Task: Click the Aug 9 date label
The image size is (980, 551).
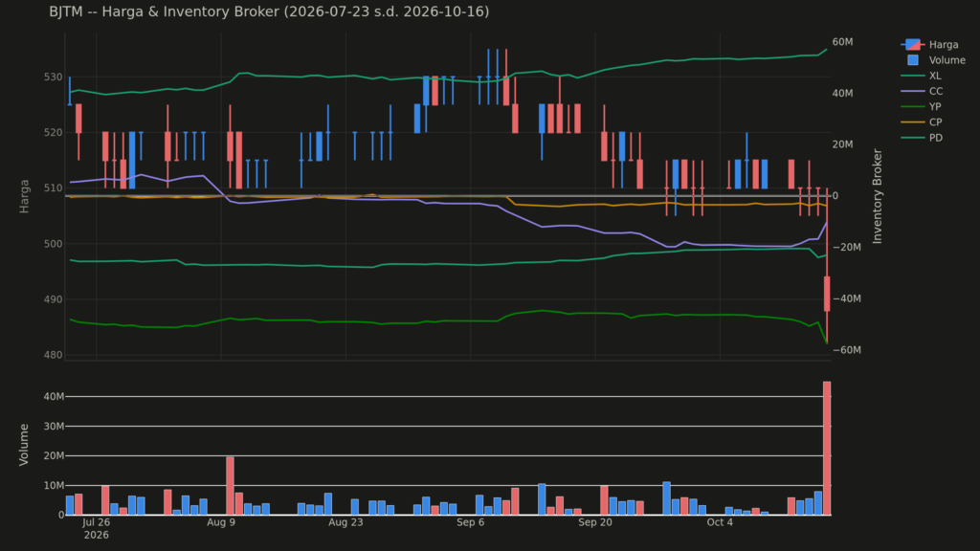Action: [x=221, y=522]
